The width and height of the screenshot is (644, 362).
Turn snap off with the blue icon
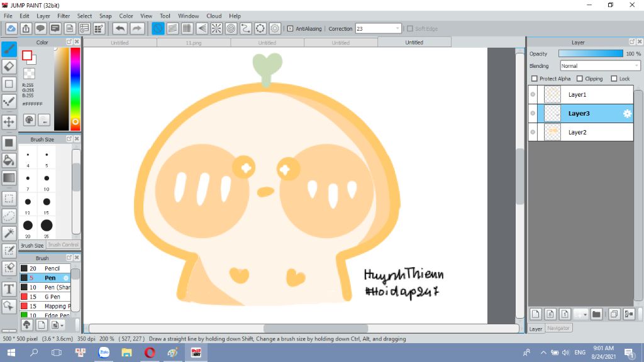click(x=158, y=28)
